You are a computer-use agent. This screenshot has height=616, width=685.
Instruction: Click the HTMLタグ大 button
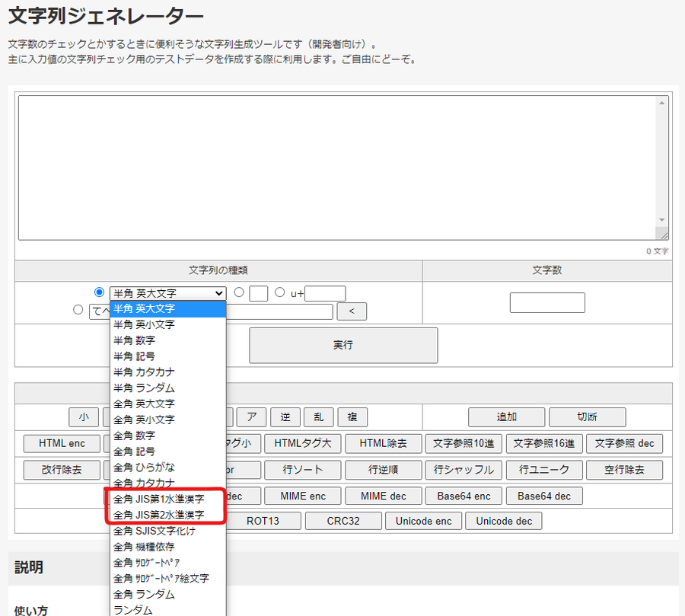303,443
